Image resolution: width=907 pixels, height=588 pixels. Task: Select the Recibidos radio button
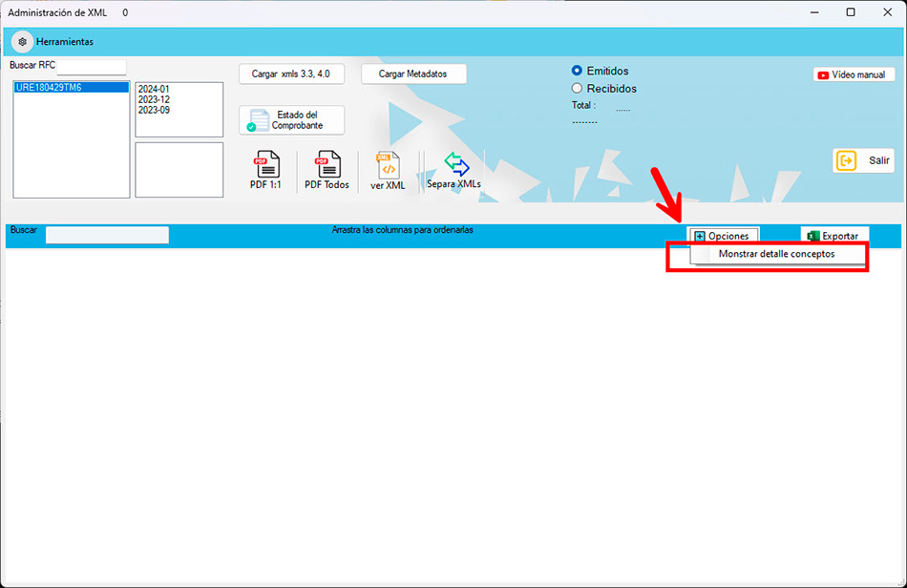577,89
